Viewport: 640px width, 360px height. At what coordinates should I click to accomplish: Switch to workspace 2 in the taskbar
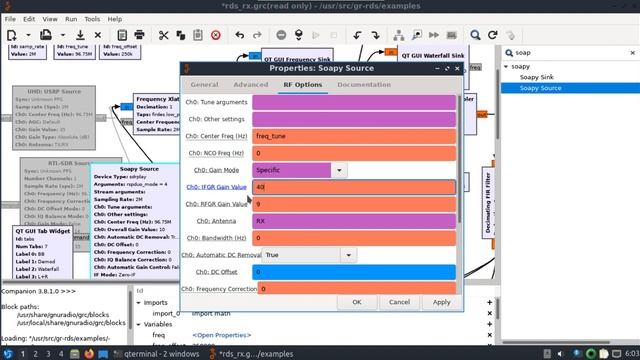pos(36,354)
